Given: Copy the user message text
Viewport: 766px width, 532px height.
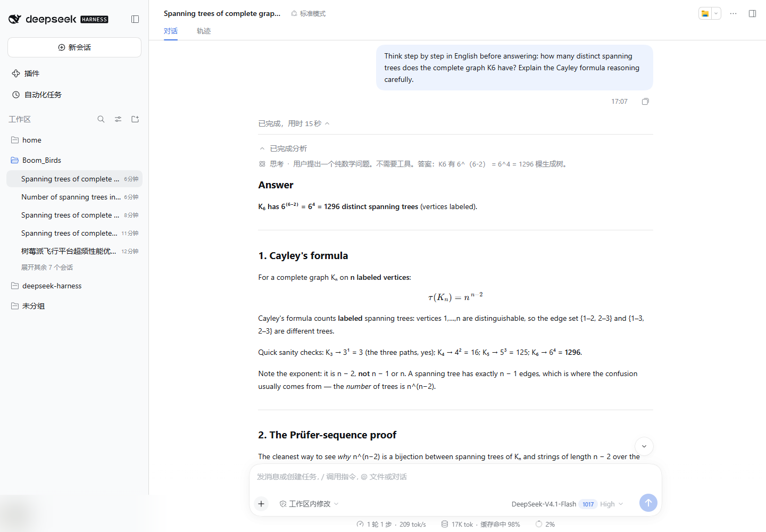Looking at the screenshot, I should coord(645,102).
